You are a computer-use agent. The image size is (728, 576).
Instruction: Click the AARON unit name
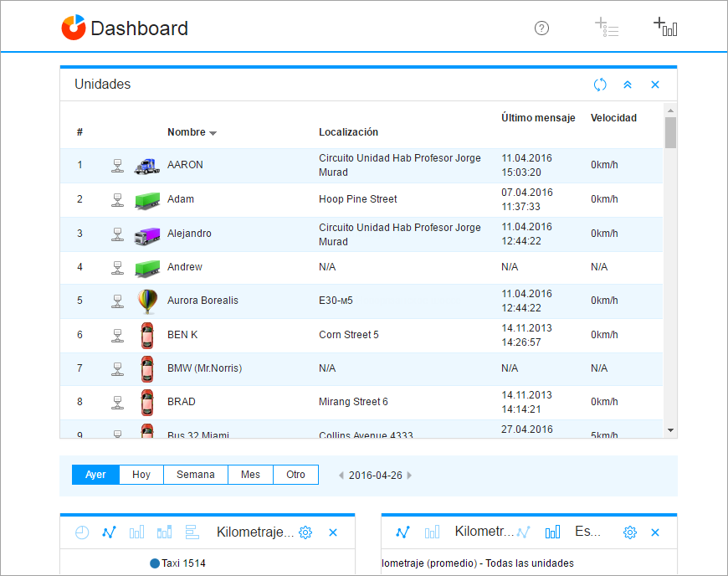(185, 165)
